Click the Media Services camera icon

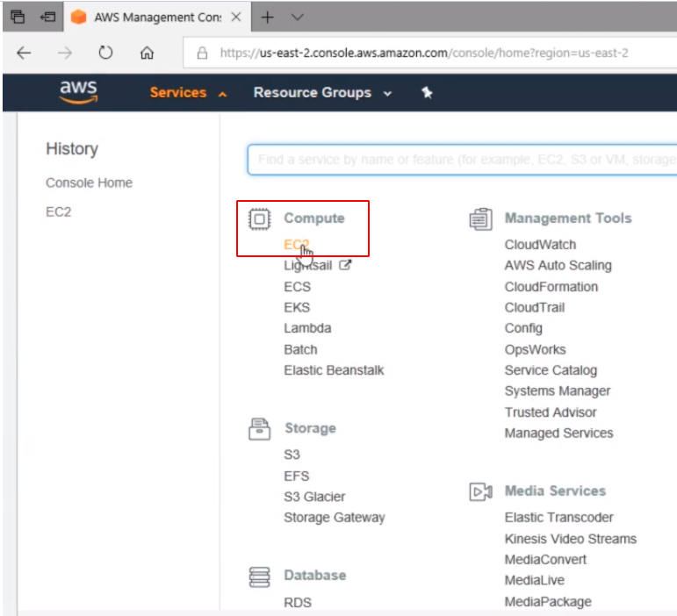(x=480, y=491)
